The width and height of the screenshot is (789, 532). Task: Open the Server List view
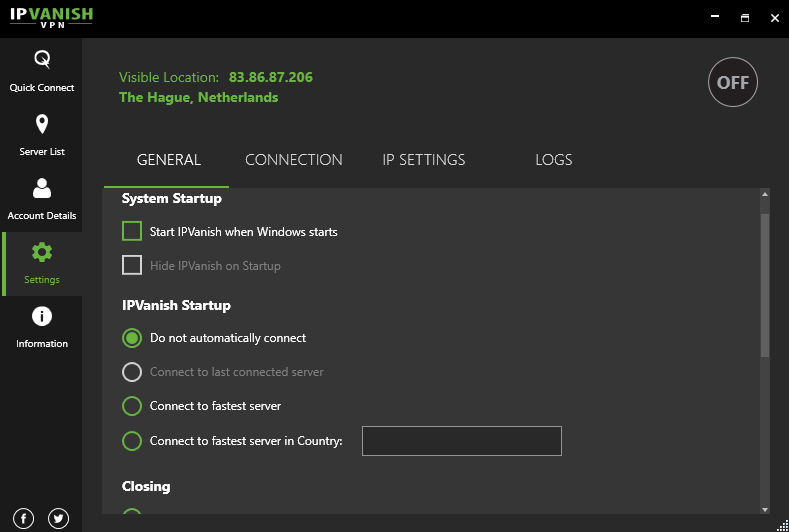click(42, 135)
